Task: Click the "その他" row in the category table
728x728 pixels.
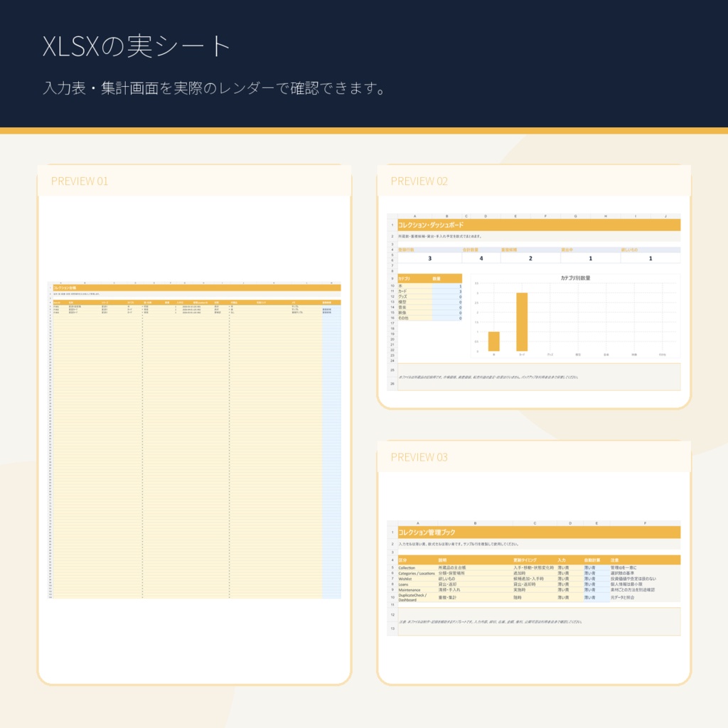Action: pyautogui.click(x=430, y=318)
